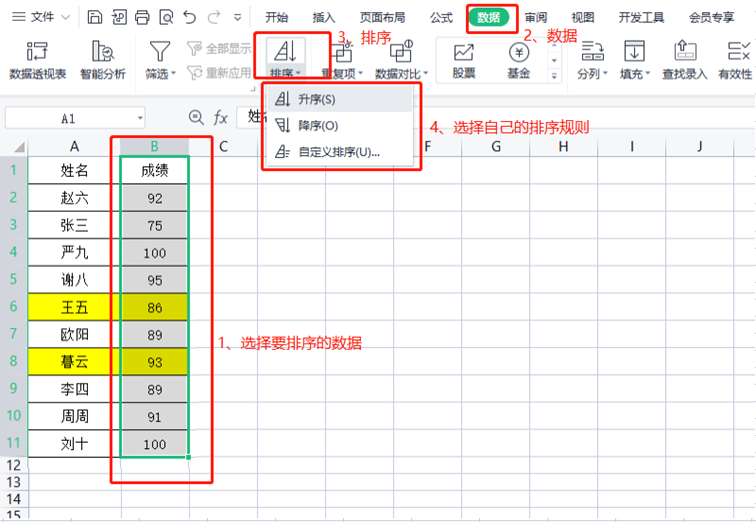Screen dimensions: 756x522
Task: Expand the 筛选 dropdown arrow
Action: tap(173, 74)
